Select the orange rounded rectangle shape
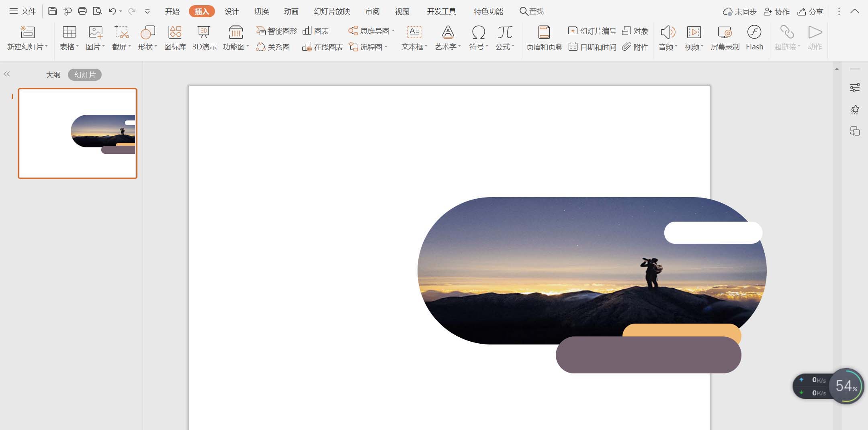This screenshot has height=430, width=868. coord(681,330)
